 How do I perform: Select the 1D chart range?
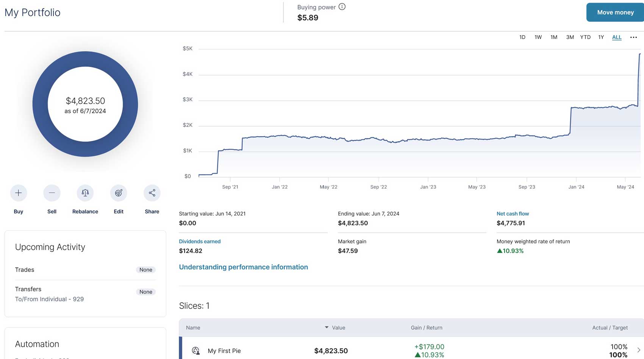[x=522, y=37]
